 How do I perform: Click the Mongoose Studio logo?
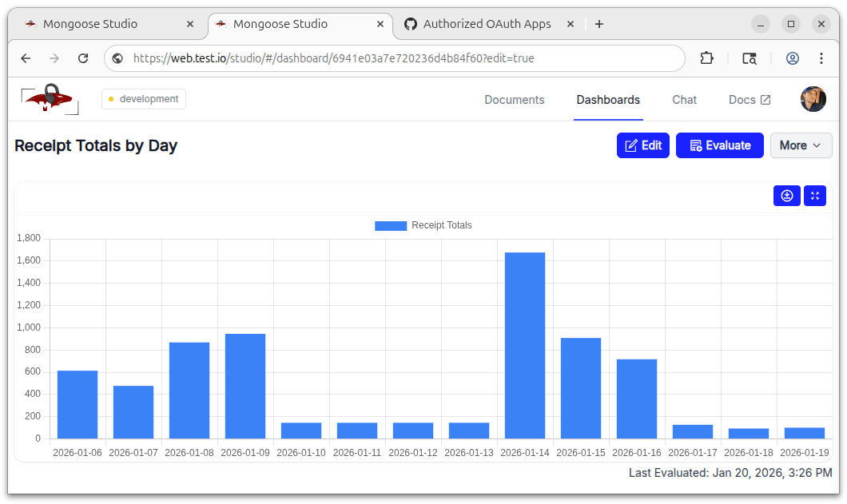(x=48, y=99)
